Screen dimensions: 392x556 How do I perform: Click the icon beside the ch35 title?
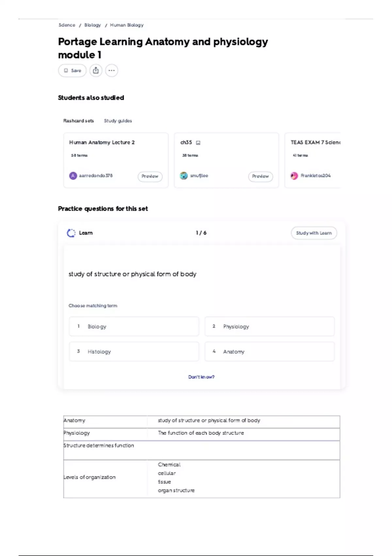[198, 143]
